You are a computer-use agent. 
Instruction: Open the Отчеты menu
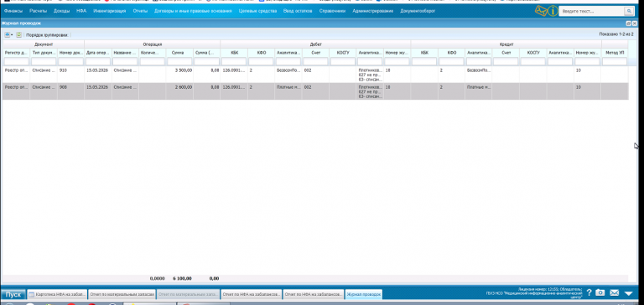point(140,11)
